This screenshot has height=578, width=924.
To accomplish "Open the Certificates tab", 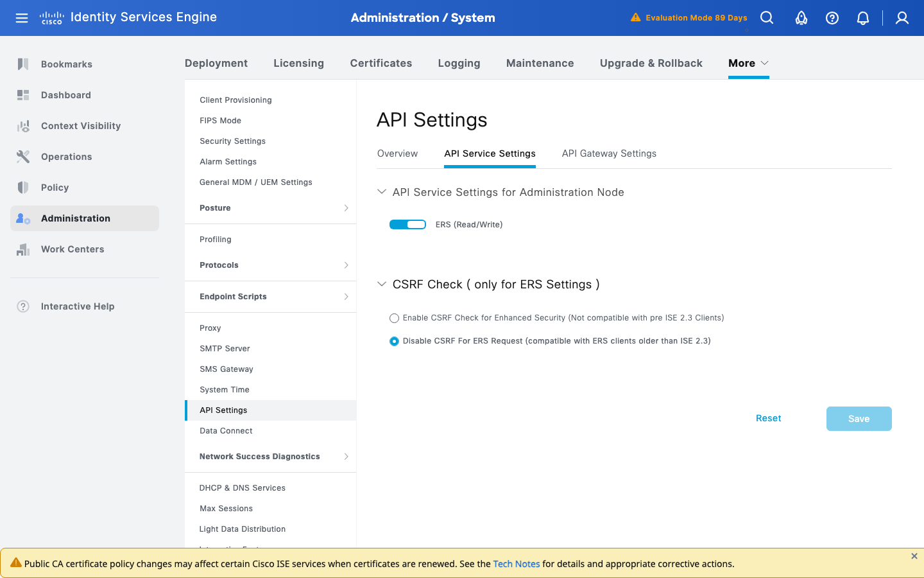I will coord(381,63).
